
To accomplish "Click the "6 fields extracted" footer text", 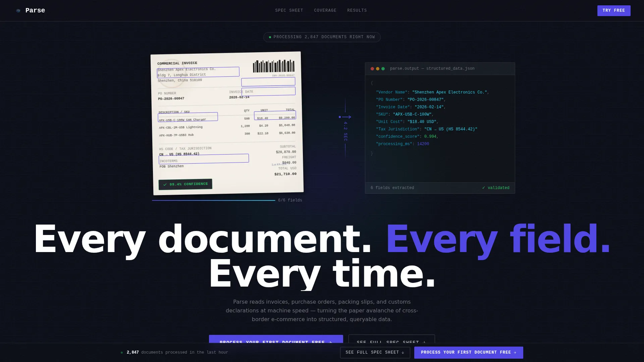I will (392, 188).
